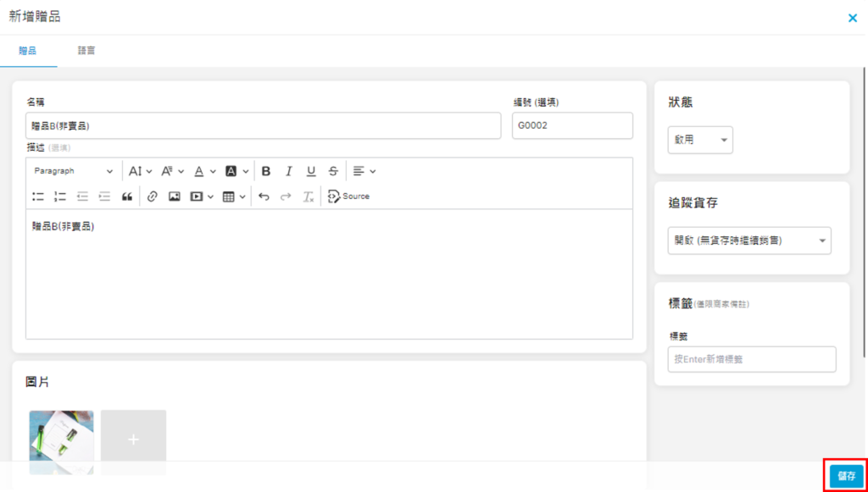Insert a block quote
Screen dimensions: 868x492
[127, 196]
